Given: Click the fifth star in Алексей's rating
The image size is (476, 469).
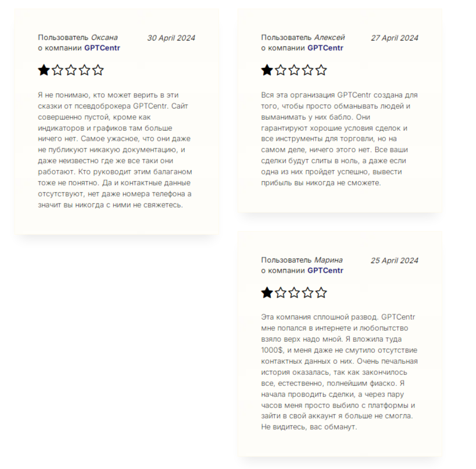Looking at the screenshot, I should tap(321, 70).
